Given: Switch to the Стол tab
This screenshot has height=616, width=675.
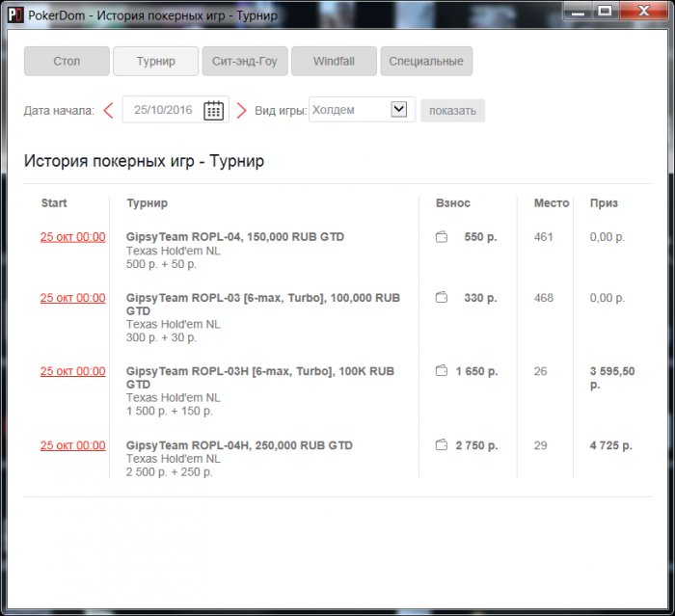Looking at the screenshot, I should (x=67, y=61).
